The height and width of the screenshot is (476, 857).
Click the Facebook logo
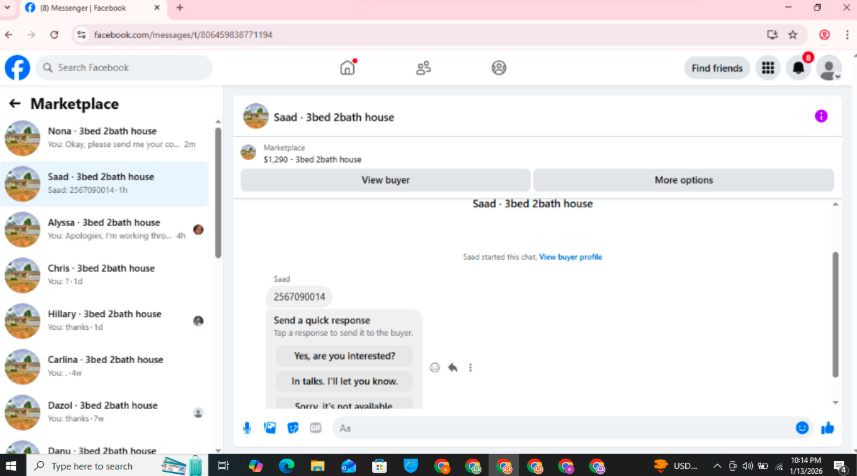click(x=17, y=68)
